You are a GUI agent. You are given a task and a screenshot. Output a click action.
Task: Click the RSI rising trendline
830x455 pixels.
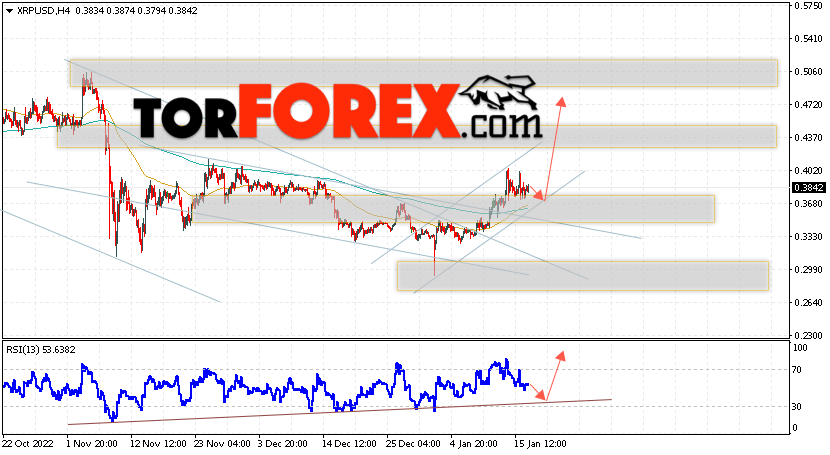[339, 412]
